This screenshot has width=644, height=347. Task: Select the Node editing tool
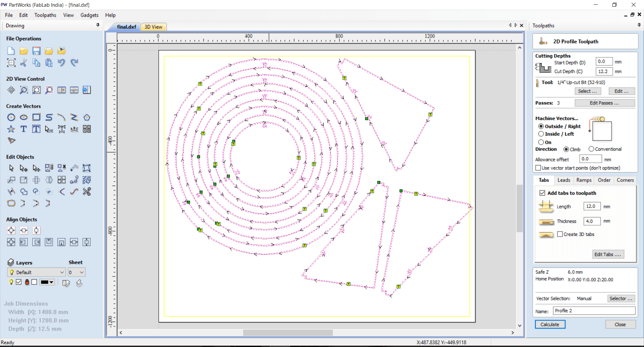(24, 168)
